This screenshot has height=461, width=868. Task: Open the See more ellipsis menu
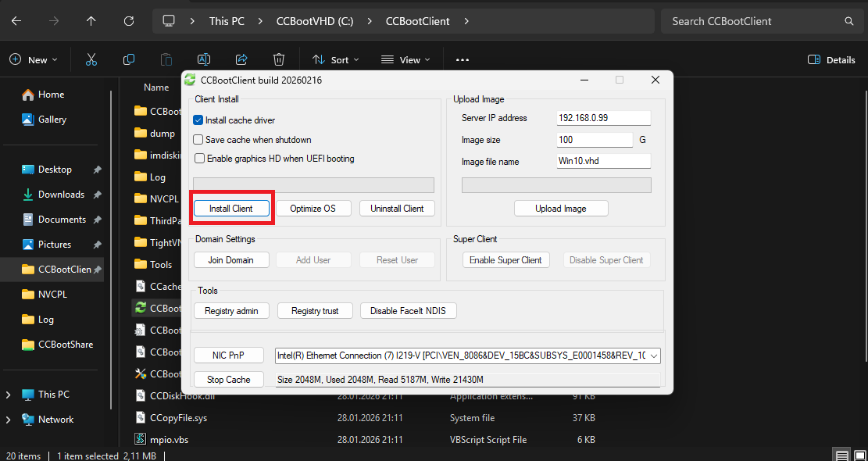(x=463, y=59)
